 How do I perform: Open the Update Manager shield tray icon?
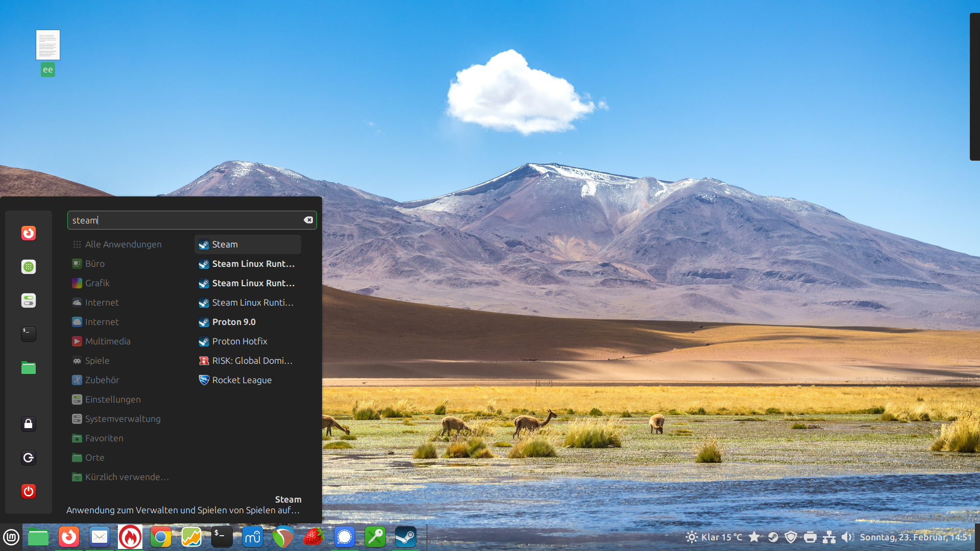coord(791,537)
